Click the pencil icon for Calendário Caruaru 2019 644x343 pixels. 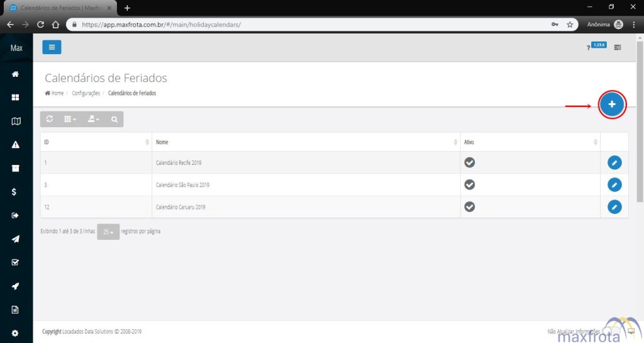[x=614, y=206]
